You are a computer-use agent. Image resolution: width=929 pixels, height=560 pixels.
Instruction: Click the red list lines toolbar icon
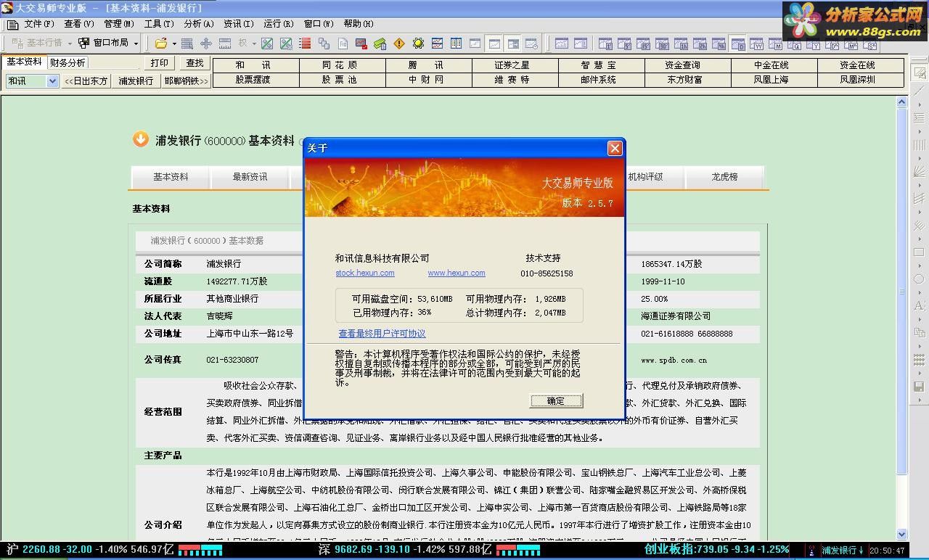pos(305,44)
